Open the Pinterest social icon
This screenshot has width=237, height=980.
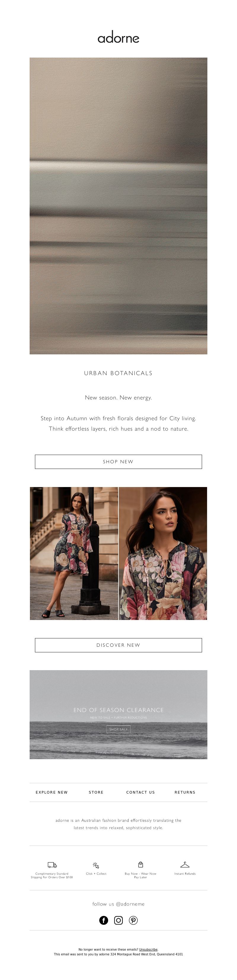pos(133,920)
